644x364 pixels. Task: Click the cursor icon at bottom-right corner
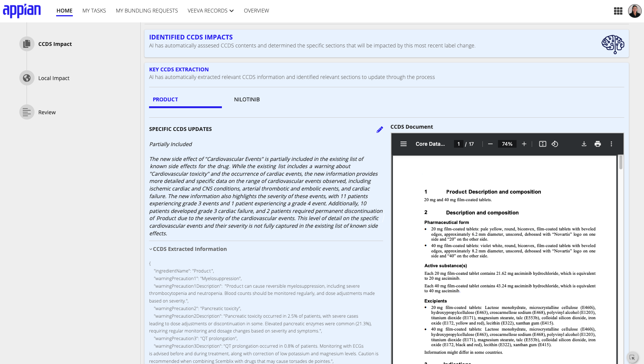632,357
